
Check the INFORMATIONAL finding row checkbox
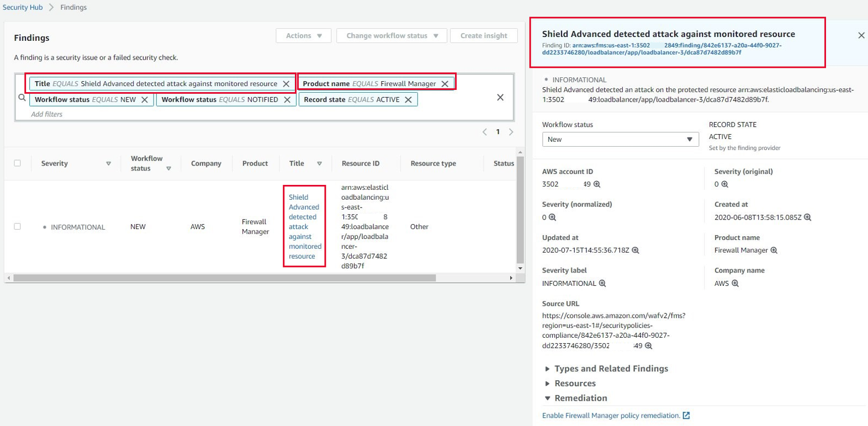18,227
